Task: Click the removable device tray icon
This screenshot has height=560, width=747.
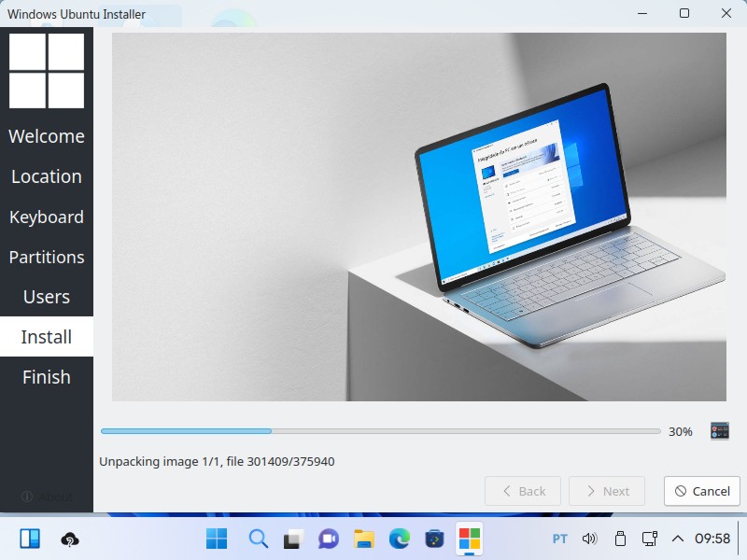Action: pos(620,539)
